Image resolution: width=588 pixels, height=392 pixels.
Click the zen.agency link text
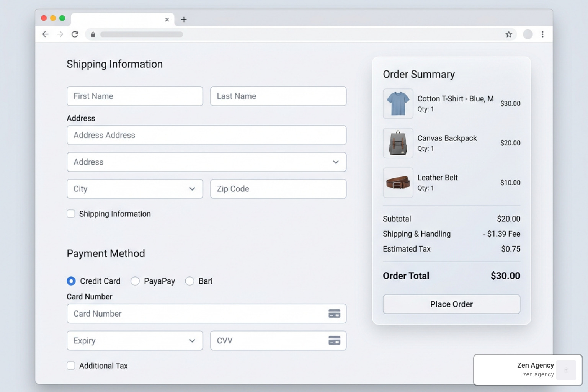pos(538,374)
